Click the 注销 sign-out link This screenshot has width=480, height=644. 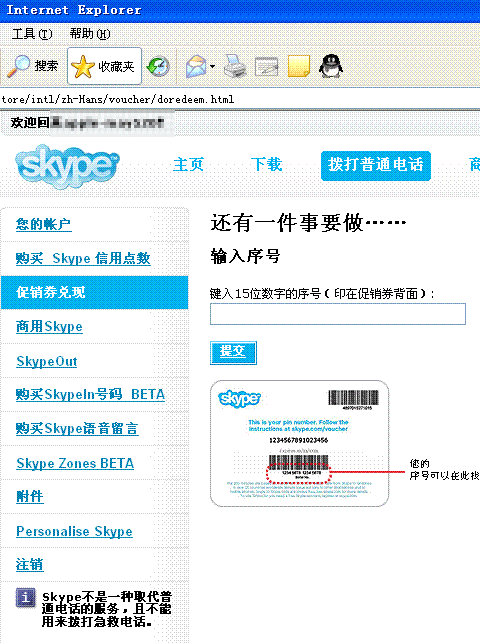point(29,565)
